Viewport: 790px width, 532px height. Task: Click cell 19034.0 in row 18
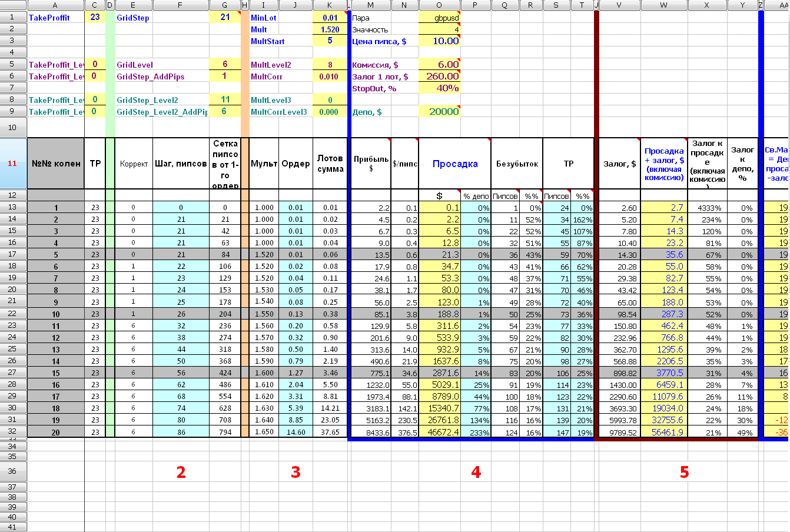click(x=664, y=408)
